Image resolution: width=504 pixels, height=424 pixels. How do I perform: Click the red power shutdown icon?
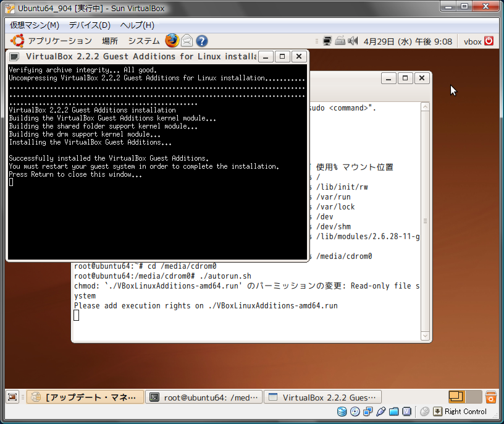(x=489, y=41)
